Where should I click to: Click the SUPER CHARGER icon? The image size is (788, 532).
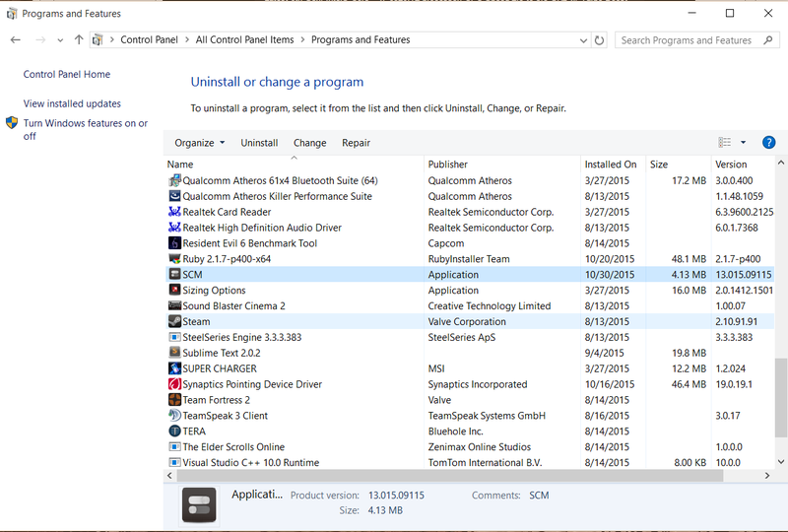pyautogui.click(x=174, y=368)
